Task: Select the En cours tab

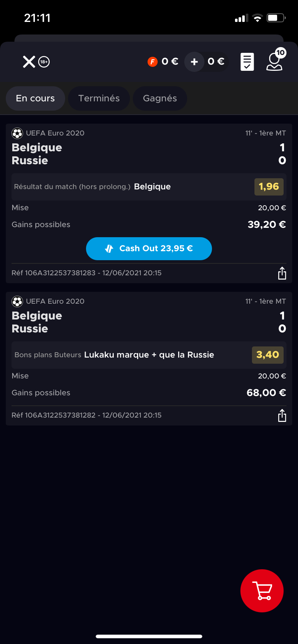Action: [35, 98]
